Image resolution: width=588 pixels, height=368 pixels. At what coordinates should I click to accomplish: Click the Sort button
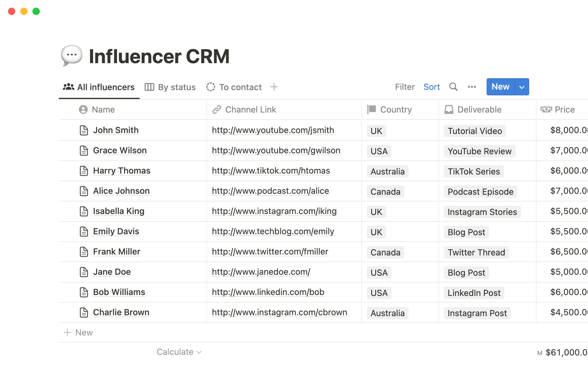click(432, 86)
